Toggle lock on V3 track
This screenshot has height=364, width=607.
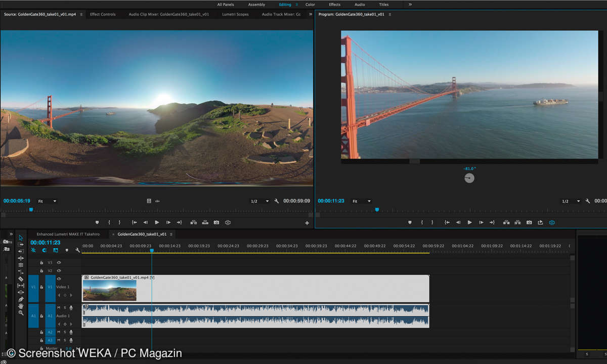41,262
